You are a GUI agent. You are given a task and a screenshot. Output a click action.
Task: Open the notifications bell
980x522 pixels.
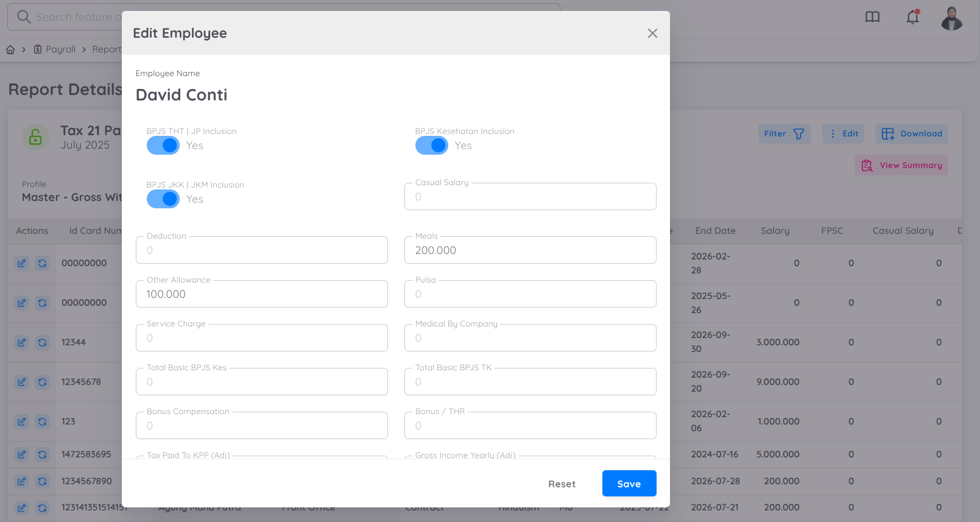pos(912,17)
